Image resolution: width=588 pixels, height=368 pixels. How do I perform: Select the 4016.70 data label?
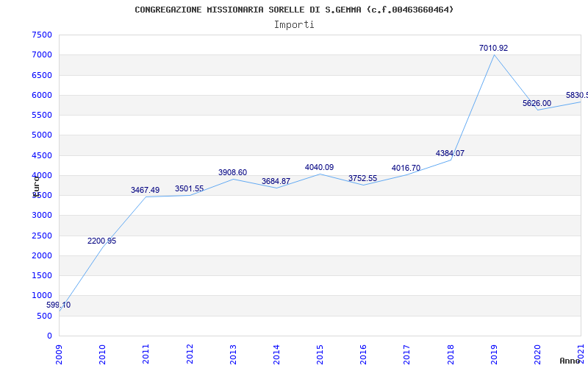click(x=406, y=169)
